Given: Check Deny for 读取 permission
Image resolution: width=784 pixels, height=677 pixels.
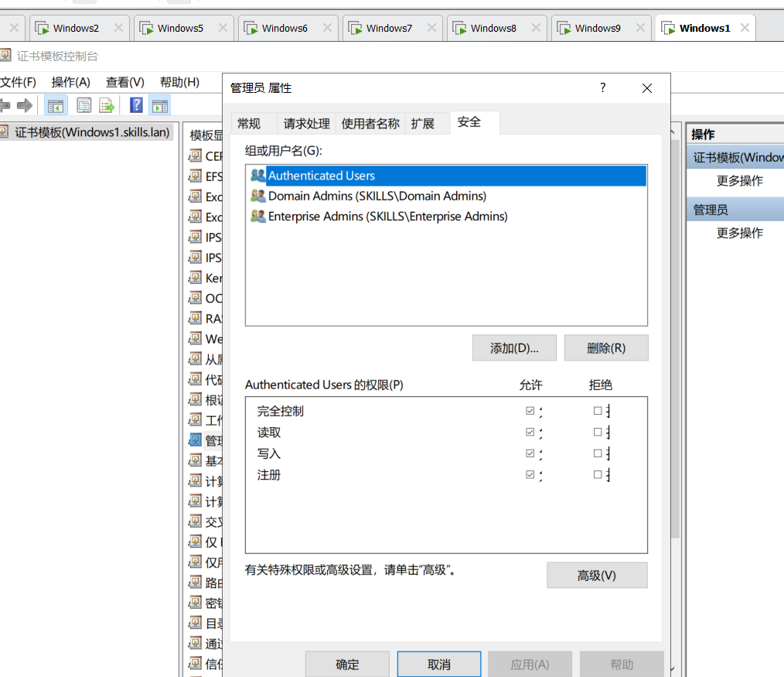Looking at the screenshot, I should pyautogui.click(x=598, y=433).
